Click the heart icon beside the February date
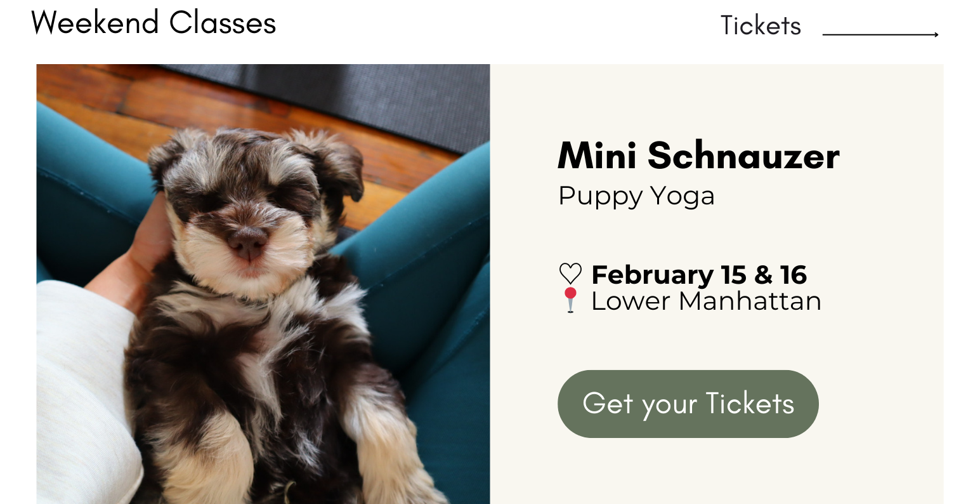980x504 pixels. tap(570, 274)
